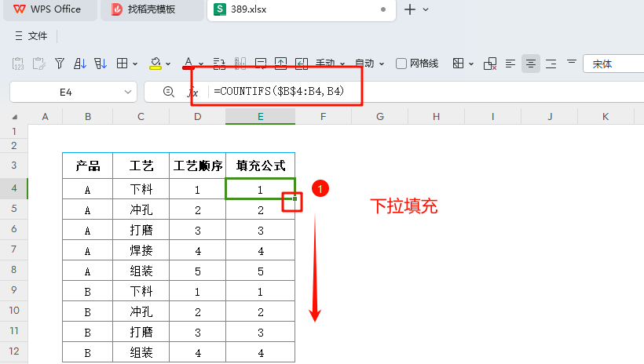644x364 pixels.
Task: Open the 自动 dropdown
Action: coord(369,64)
